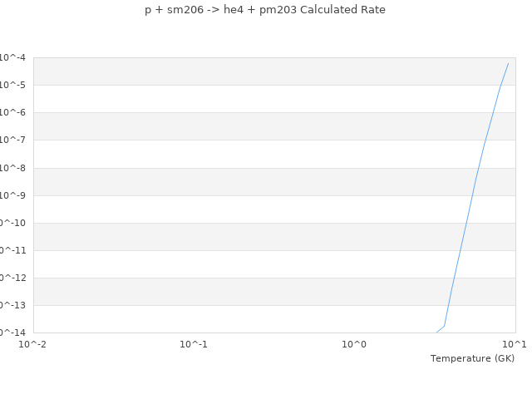The image size is (532, 399).
Task: Click the 10^1 x-axis tick label
Action: click(x=515, y=344)
